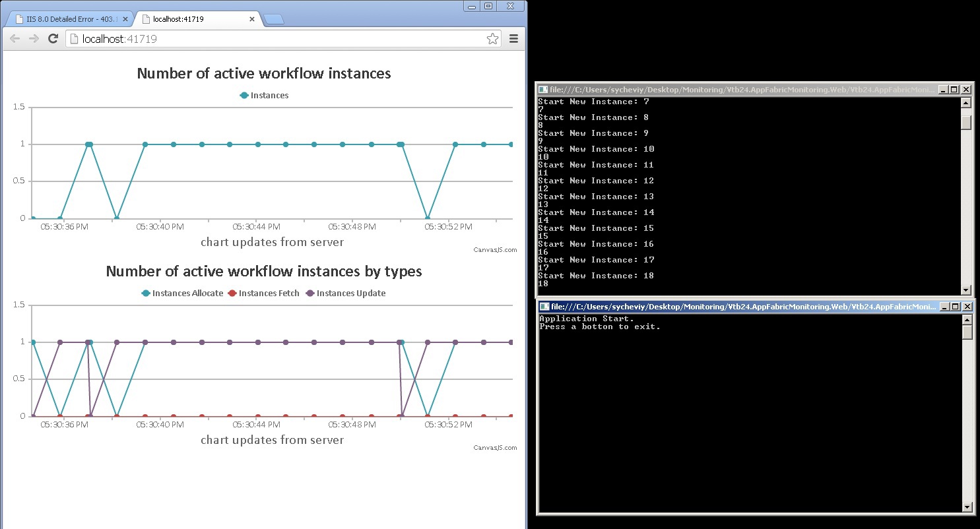980x529 pixels.
Task: Open the system menu icon of the upper console window
Action: pos(542,89)
